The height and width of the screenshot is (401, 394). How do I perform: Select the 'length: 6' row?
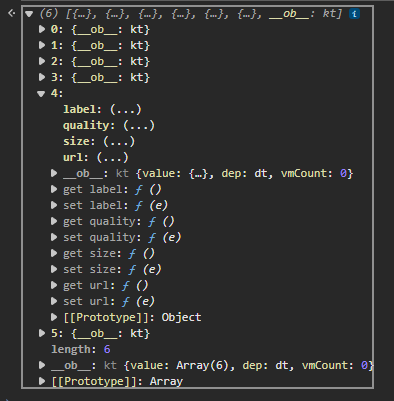tap(81, 349)
